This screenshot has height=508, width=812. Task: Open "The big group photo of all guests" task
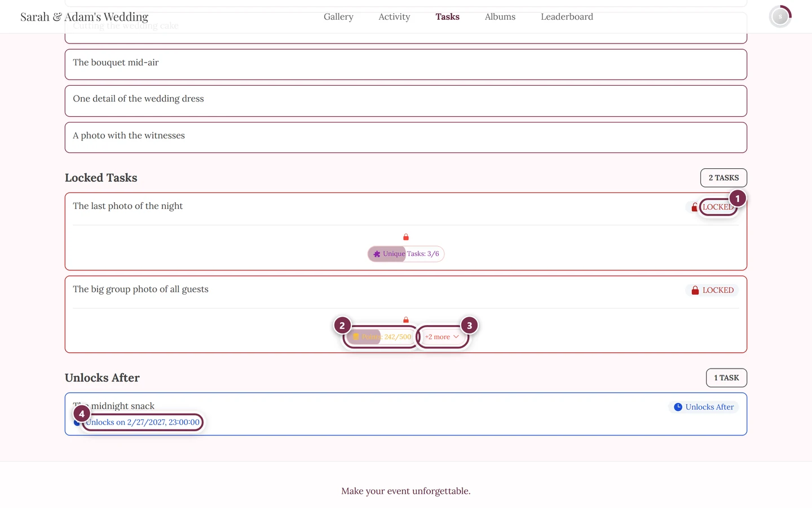pyautogui.click(x=406, y=314)
